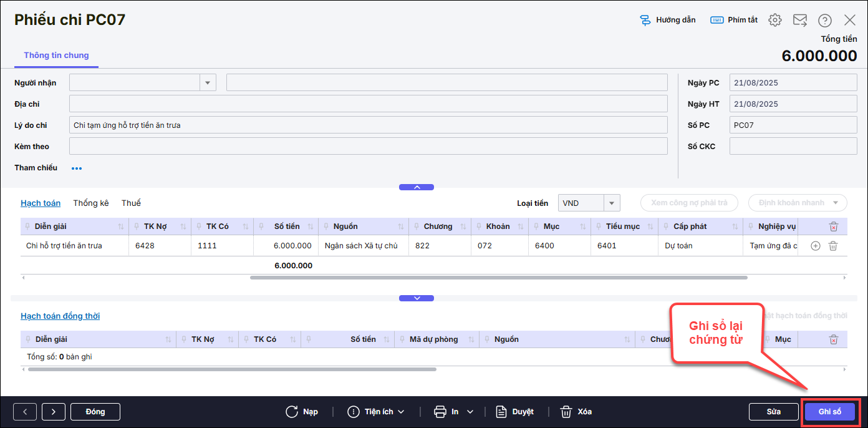Screen dimensions: 868x428
Task: Open the Tham chiếu three-dot icon
Action: coord(77,168)
